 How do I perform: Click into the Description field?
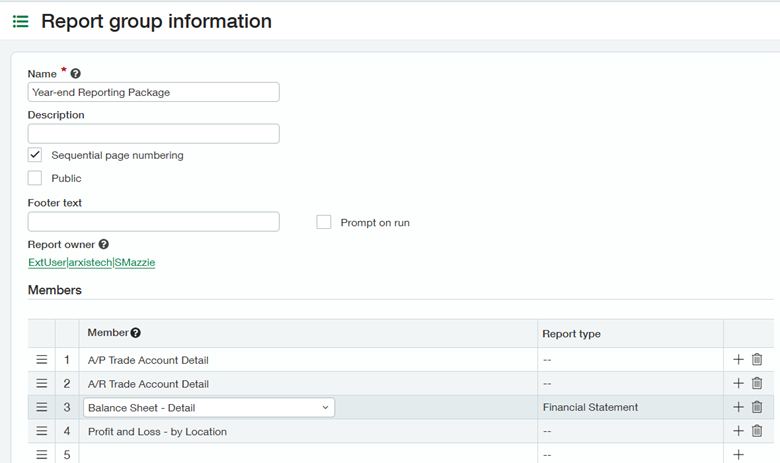(153, 134)
